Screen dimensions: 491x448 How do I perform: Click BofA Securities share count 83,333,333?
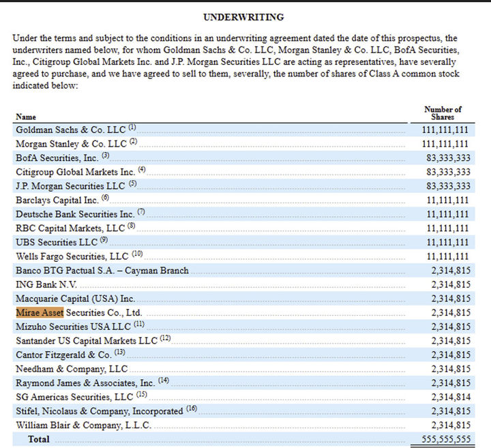[449, 158]
